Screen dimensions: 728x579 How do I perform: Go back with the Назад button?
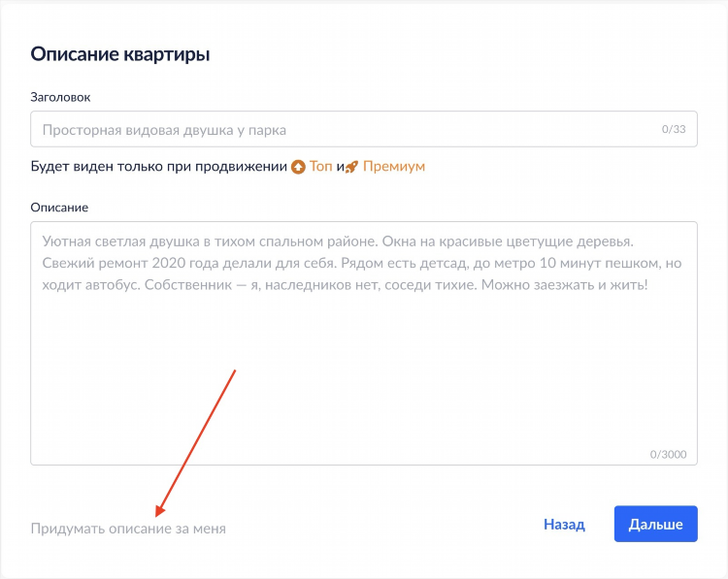564,525
